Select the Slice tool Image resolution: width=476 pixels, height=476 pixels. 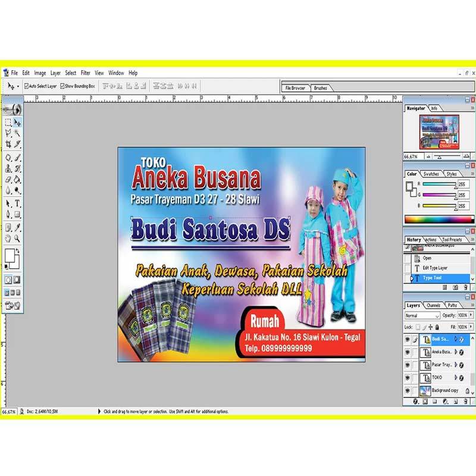pos(17,144)
